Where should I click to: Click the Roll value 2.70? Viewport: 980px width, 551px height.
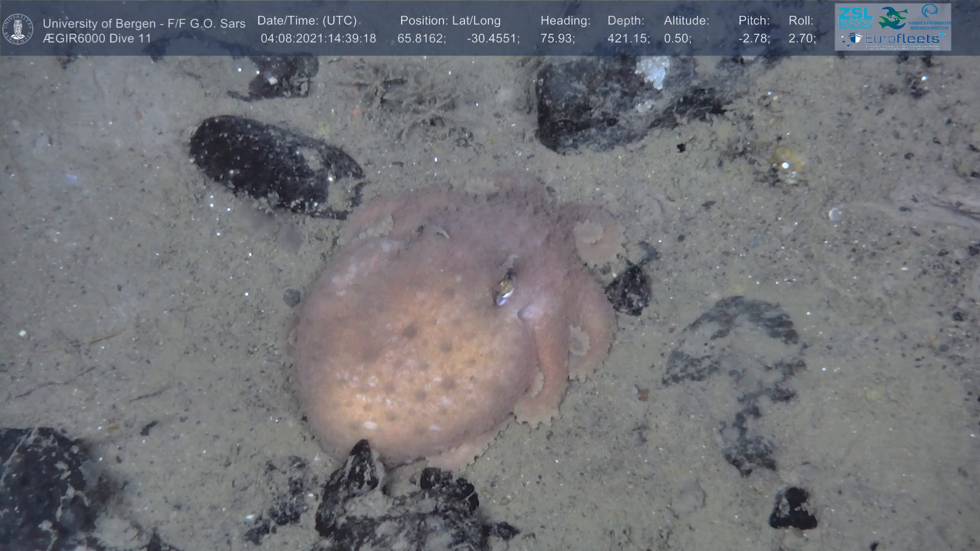[x=802, y=39]
